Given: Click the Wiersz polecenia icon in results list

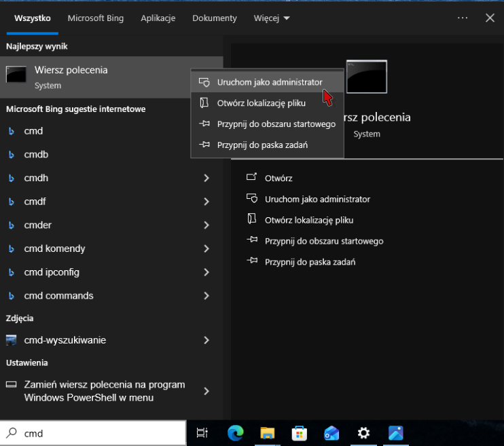Looking at the screenshot, I should pyautogui.click(x=16, y=74).
